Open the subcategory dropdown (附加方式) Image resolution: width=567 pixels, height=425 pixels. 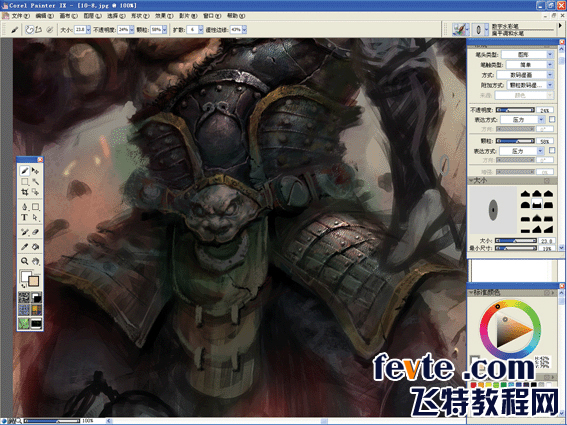(530, 85)
